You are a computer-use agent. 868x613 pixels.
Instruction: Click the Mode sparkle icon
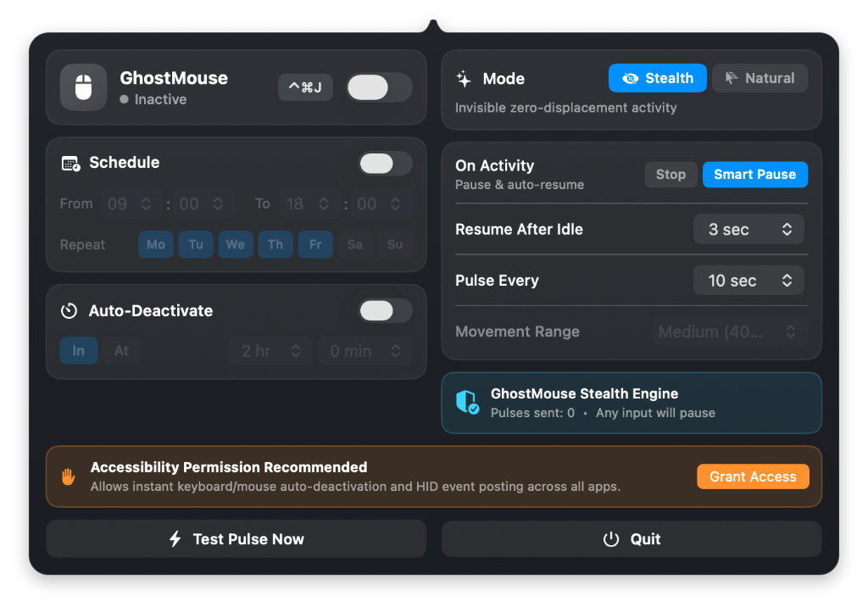point(464,79)
